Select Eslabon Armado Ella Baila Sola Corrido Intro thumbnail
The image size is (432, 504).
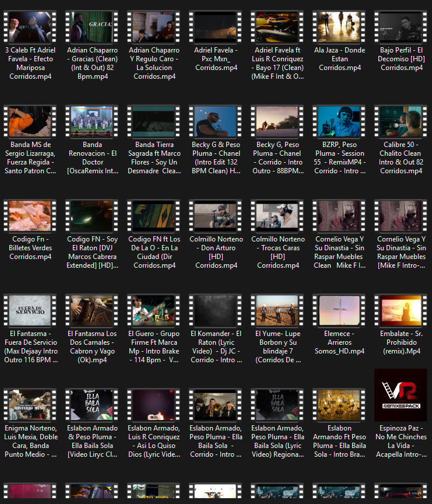tap(216, 405)
